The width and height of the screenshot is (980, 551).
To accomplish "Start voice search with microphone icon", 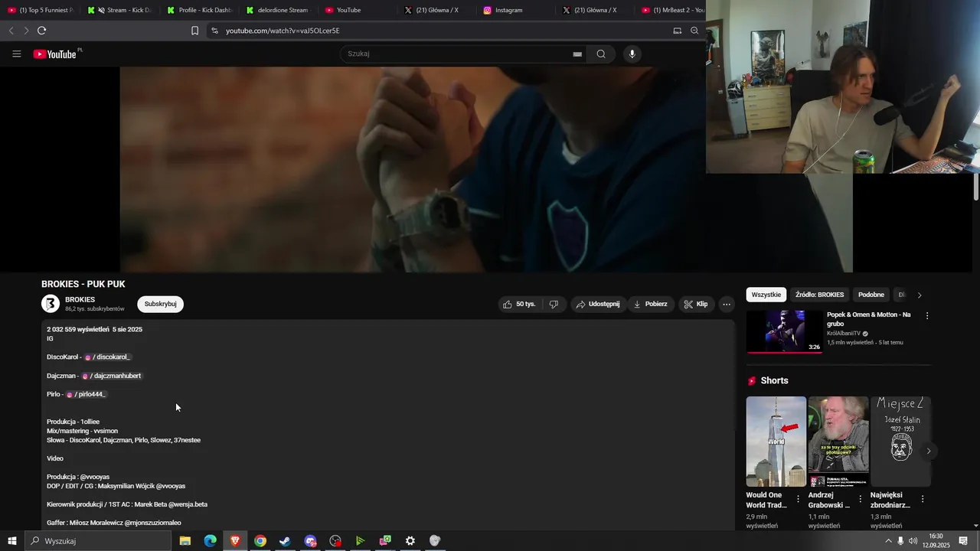I will click(x=632, y=54).
